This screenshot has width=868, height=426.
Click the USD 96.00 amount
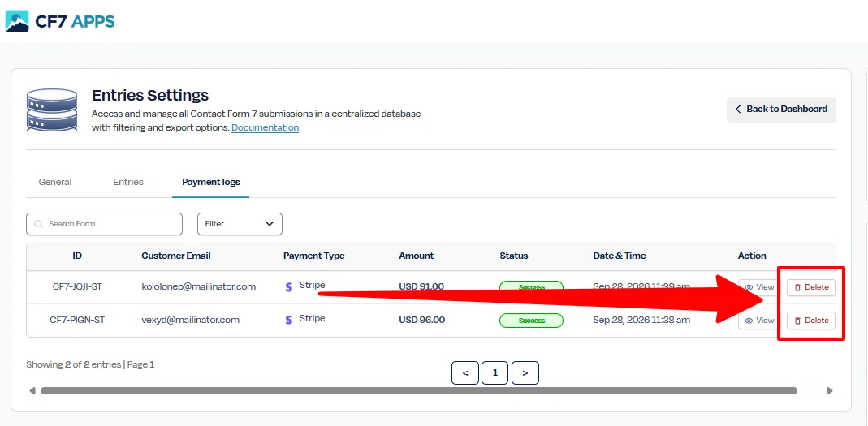pyautogui.click(x=422, y=320)
